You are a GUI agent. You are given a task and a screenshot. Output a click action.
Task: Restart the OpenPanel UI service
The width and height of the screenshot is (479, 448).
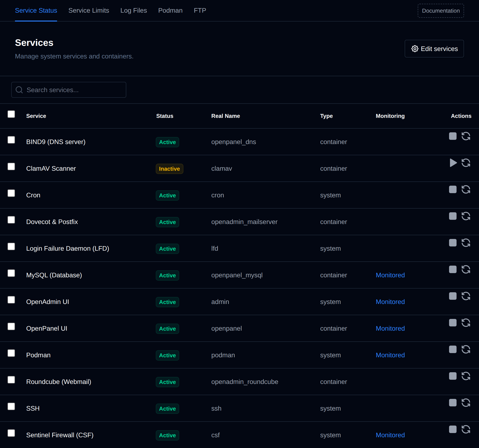point(466,323)
